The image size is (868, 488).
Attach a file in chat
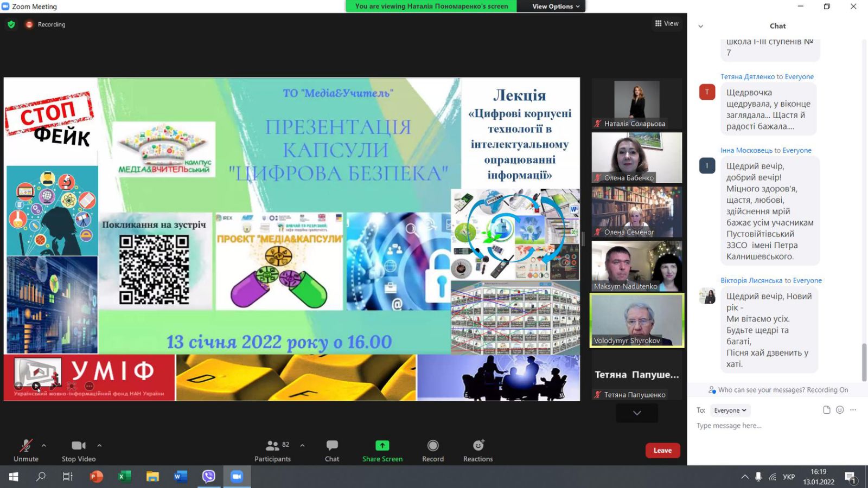(x=826, y=410)
